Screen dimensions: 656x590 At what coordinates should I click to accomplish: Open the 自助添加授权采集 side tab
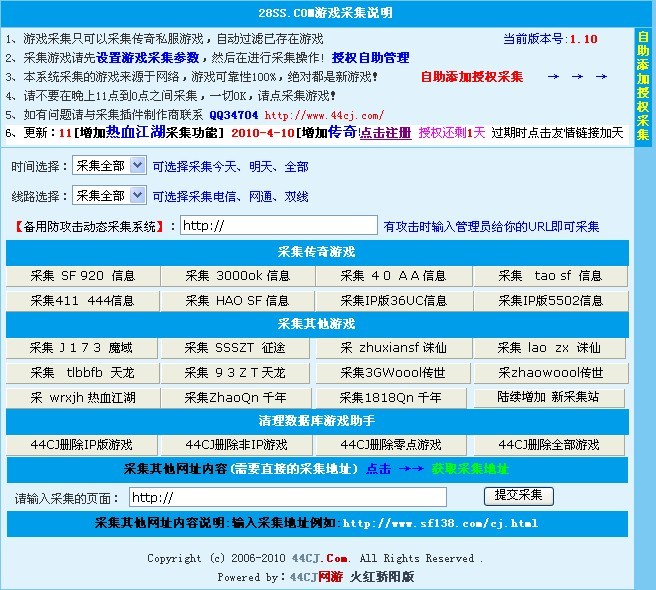coord(643,86)
